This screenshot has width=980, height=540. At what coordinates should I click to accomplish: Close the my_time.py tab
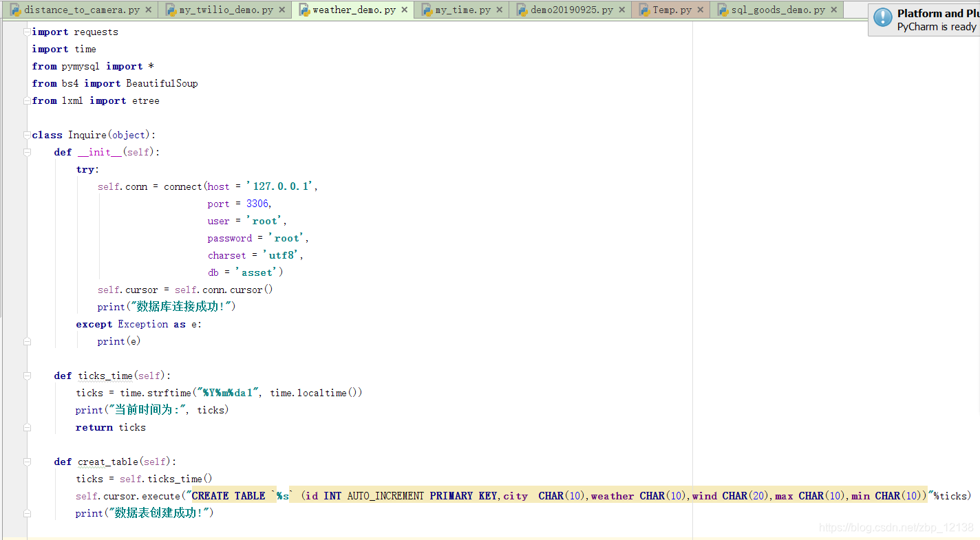[x=500, y=10]
